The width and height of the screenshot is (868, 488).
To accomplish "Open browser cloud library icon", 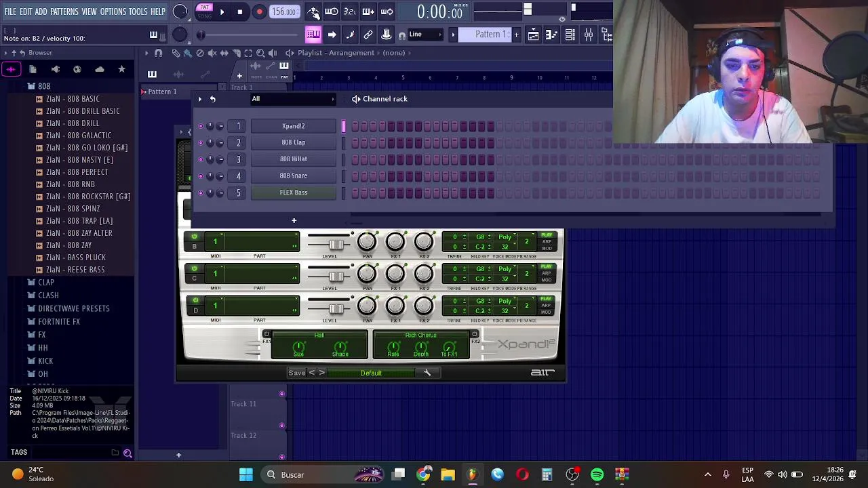I will pyautogui.click(x=100, y=69).
